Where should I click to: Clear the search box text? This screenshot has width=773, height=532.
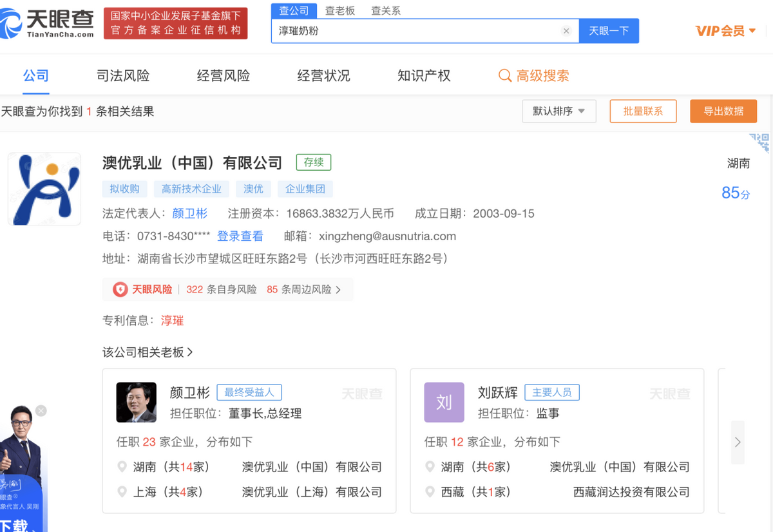coord(566,31)
